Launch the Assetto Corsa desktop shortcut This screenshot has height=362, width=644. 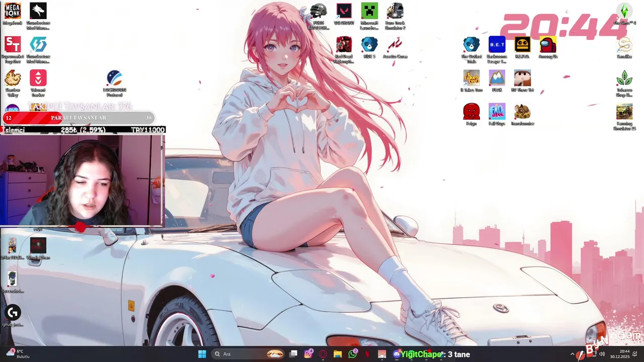pyautogui.click(x=395, y=47)
